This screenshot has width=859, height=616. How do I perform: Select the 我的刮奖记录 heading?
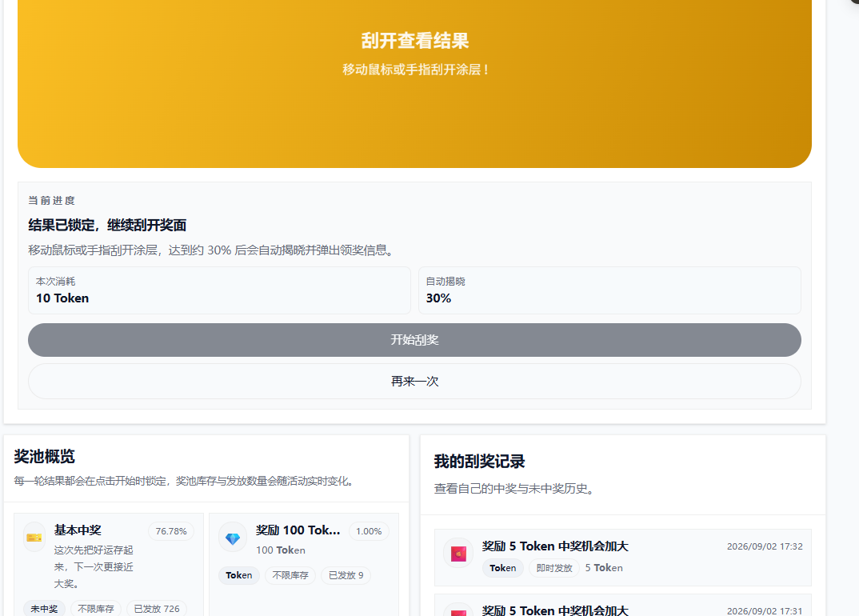479,462
